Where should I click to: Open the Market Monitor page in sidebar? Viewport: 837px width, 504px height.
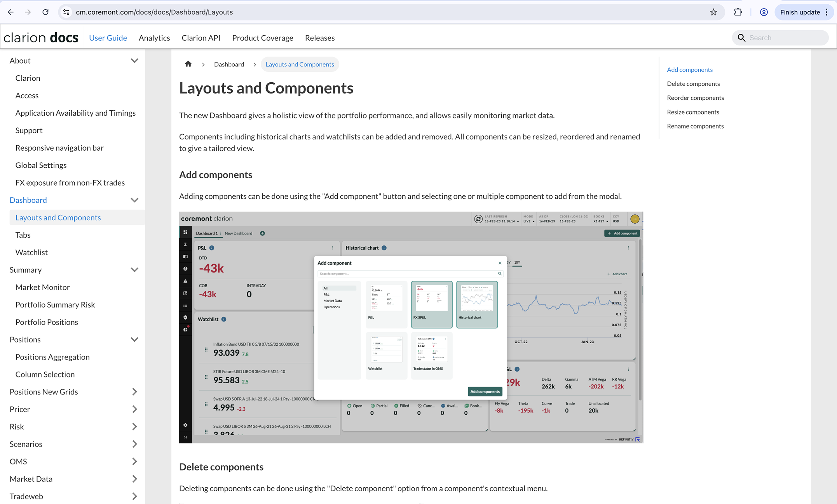[x=42, y=287]
